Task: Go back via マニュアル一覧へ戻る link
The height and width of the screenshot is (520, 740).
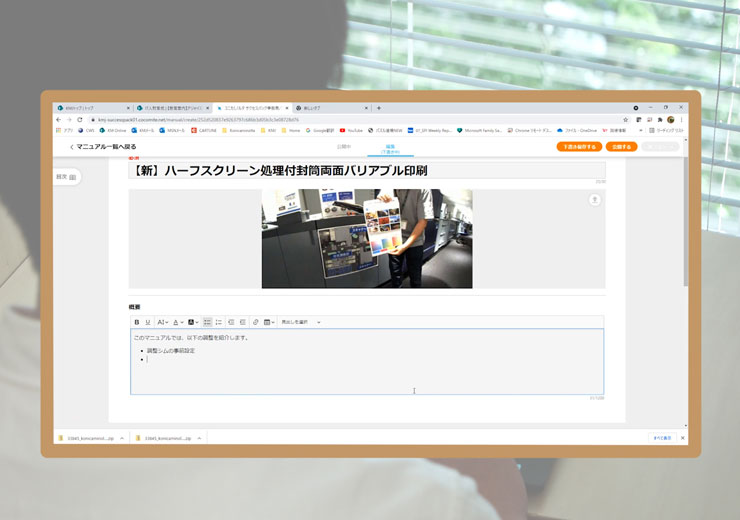Action: click(x=103, y=147)
